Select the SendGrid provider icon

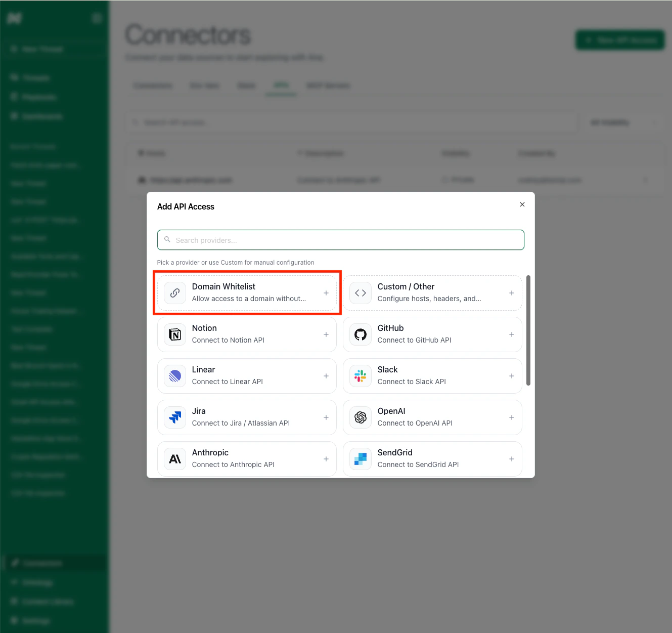click(x=360, y=459)
